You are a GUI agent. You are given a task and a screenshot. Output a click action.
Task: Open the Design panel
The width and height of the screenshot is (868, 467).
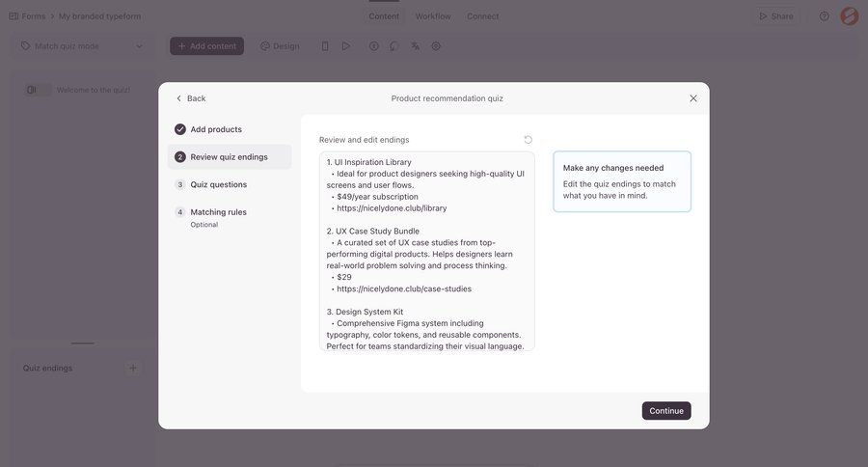[x=280, y=46]
